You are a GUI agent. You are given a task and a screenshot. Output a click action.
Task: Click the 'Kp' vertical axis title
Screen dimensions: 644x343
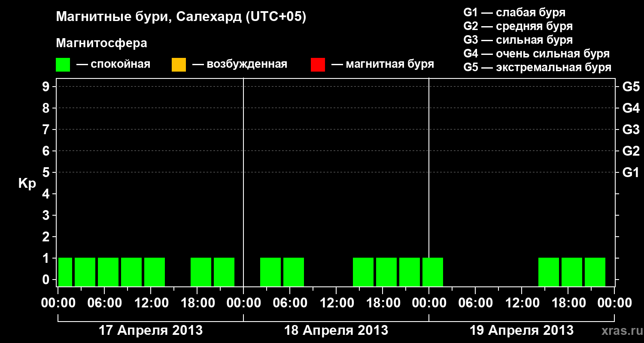point(27,183)
